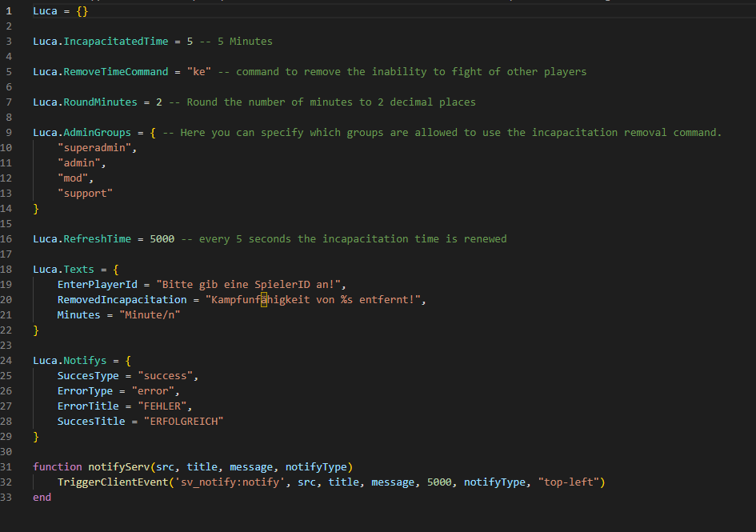756x532 pixels.
Task: Click the "superadmin" string entry
Action: point(95,147)
